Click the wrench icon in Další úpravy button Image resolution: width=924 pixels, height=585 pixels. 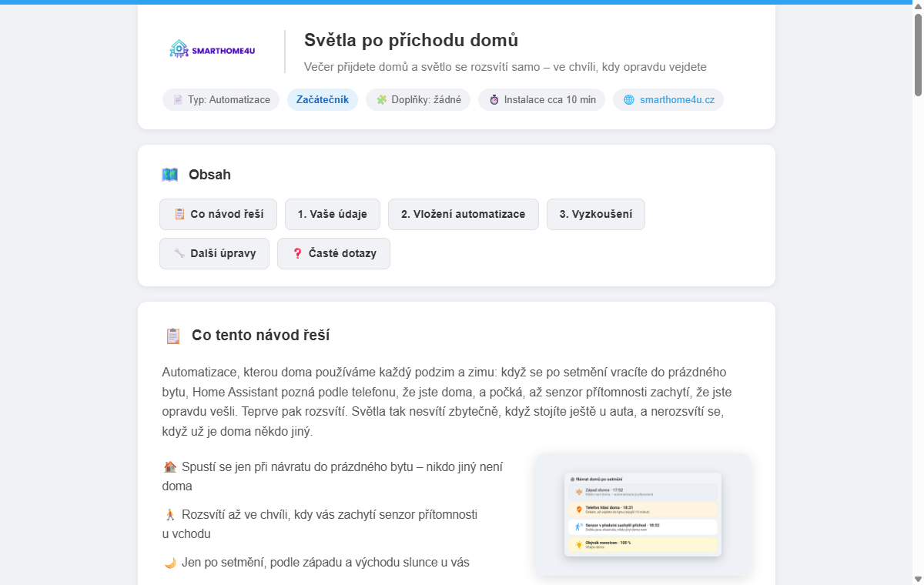click(x=179, y=253)
